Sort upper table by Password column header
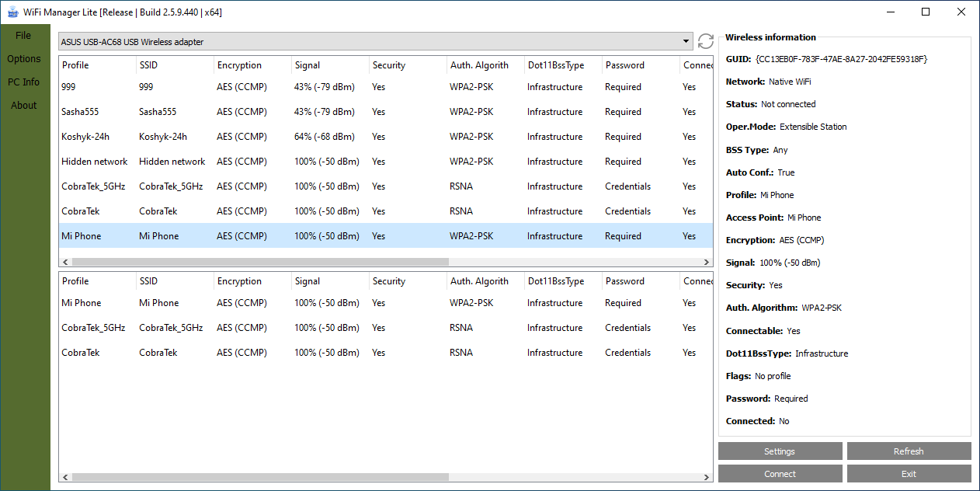980x491 pixels. pos(641,65)
